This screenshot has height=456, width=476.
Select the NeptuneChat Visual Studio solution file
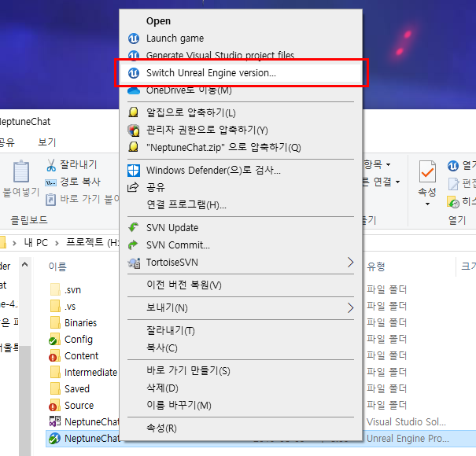pyautogui.click(x=84, y=421)
